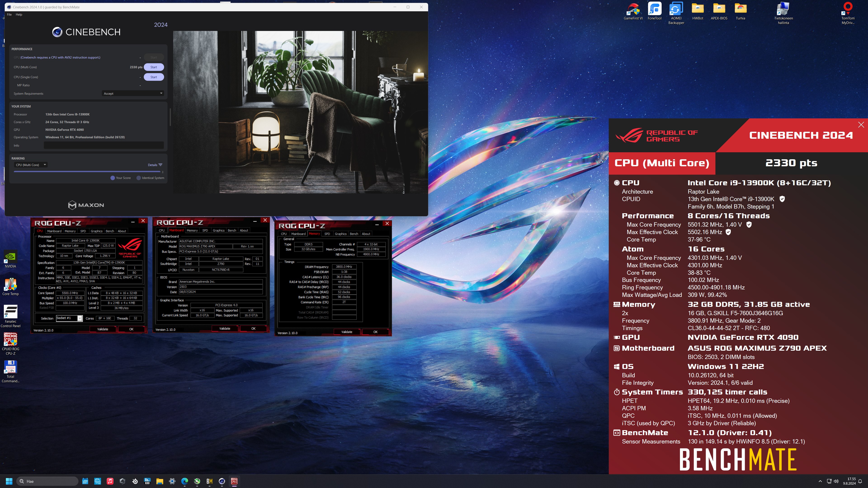868x488 pixels.
Task: Open AOMEI Backupper desktop shortcut
Action: coord(676,14)
